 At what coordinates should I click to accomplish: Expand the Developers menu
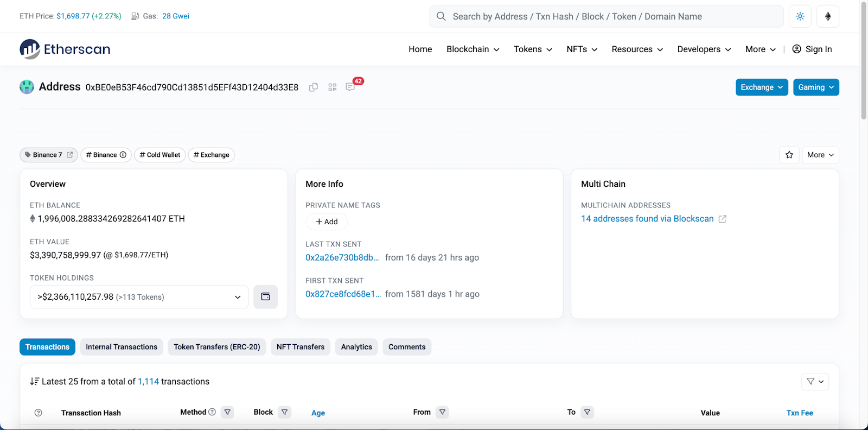tap(704, 49)
